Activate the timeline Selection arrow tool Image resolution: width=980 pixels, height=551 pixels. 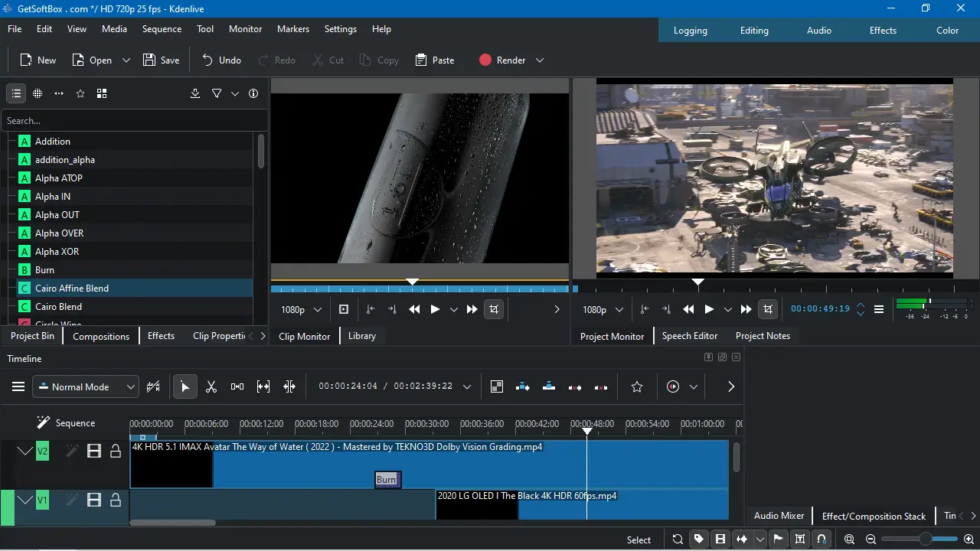point(185,386)
